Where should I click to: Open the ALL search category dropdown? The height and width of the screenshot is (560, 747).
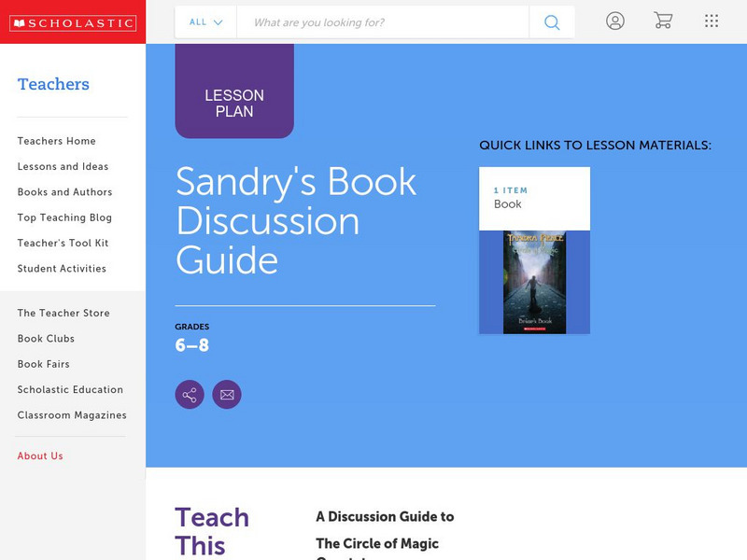click(204, 21)
